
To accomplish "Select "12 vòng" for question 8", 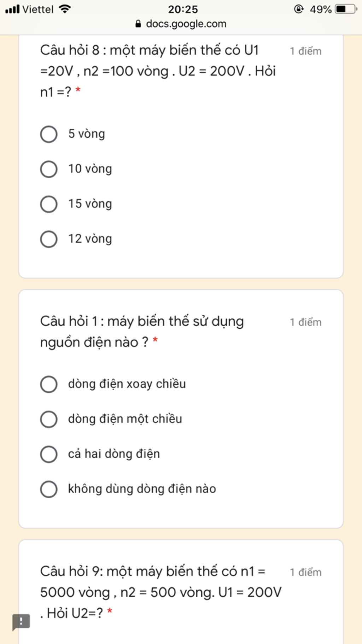I will [49, 239].
